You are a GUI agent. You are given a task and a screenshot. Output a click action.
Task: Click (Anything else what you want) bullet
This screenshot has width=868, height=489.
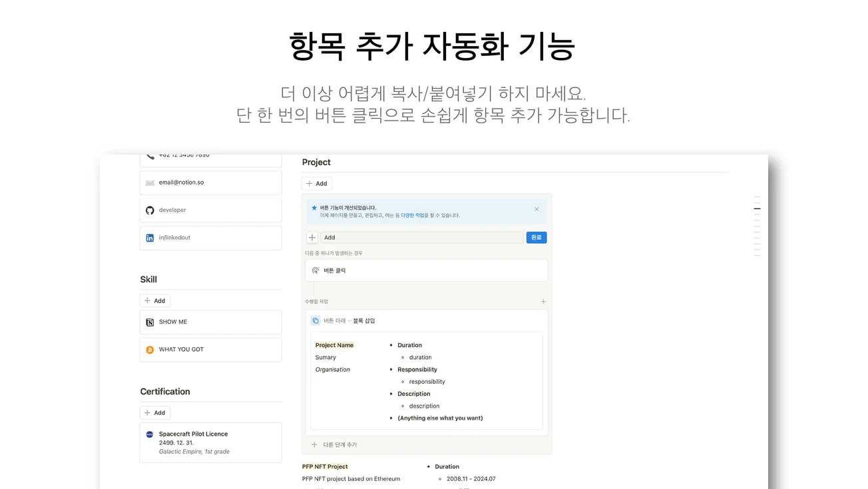coord(440,418)
